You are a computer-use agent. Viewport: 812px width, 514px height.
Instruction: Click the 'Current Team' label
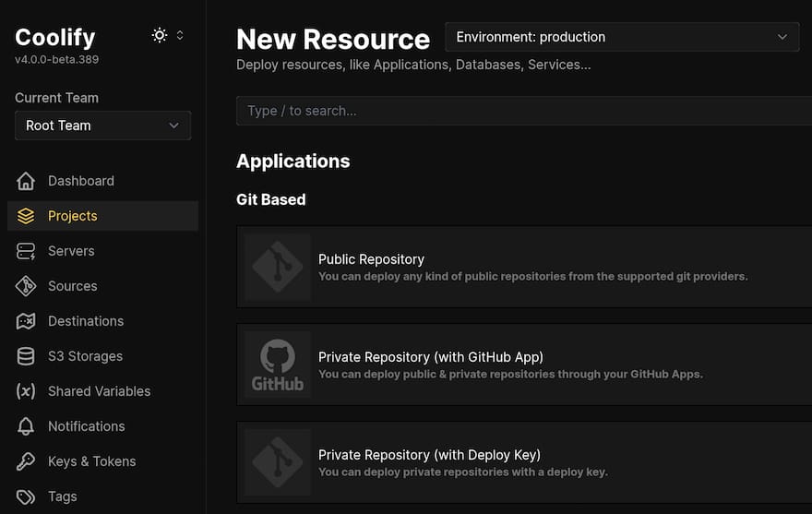point(57,98)
